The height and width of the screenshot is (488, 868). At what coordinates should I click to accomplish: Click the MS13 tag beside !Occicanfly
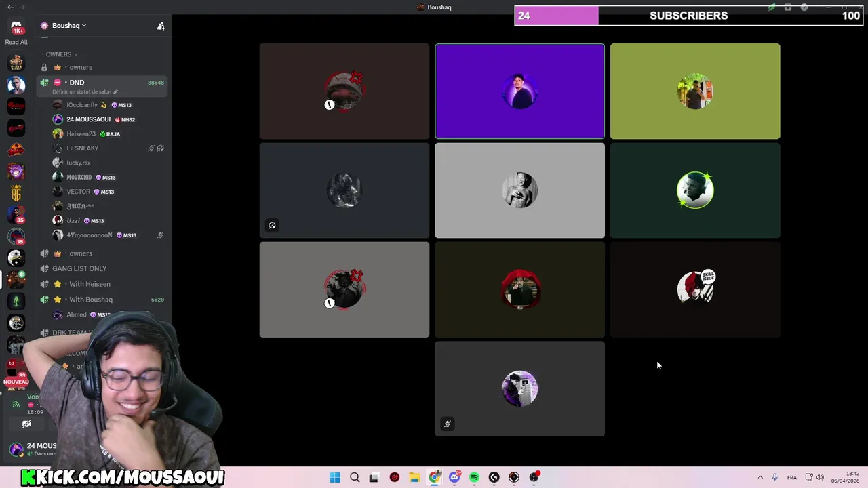pos(121,105)
